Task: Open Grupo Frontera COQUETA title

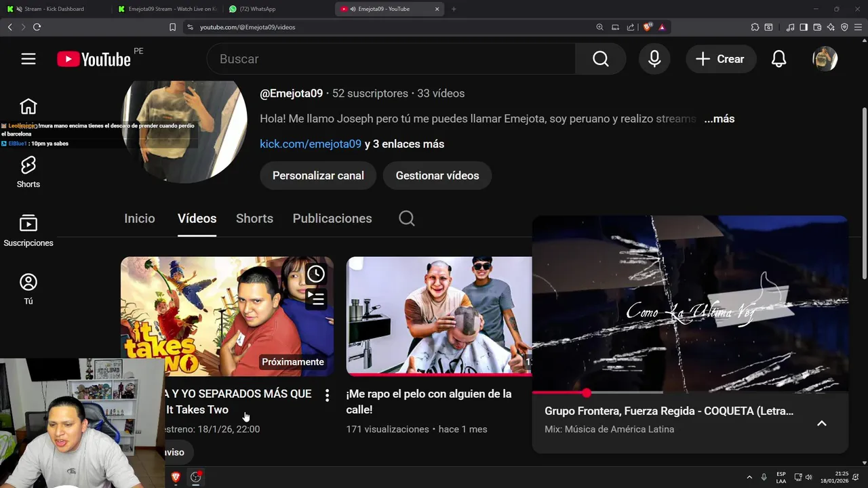Action: tap(669, 411)
